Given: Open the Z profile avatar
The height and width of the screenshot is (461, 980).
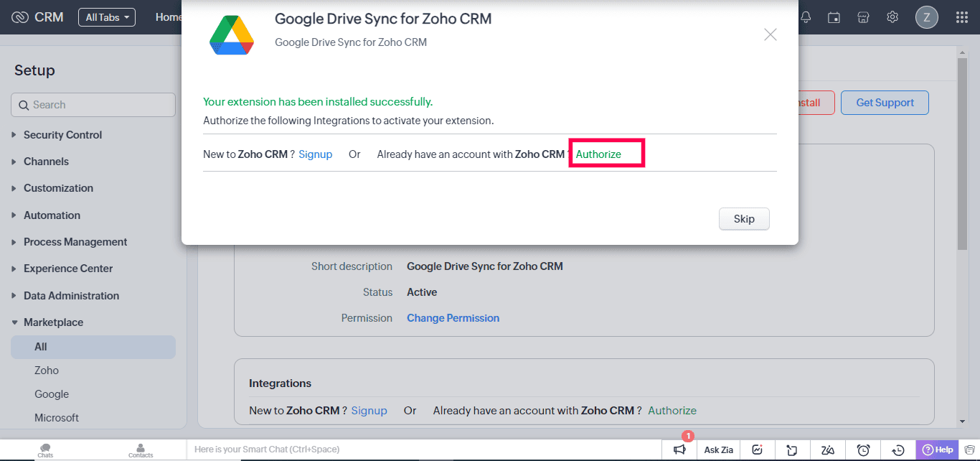Looking at the screenshot, I should point(927,18).
